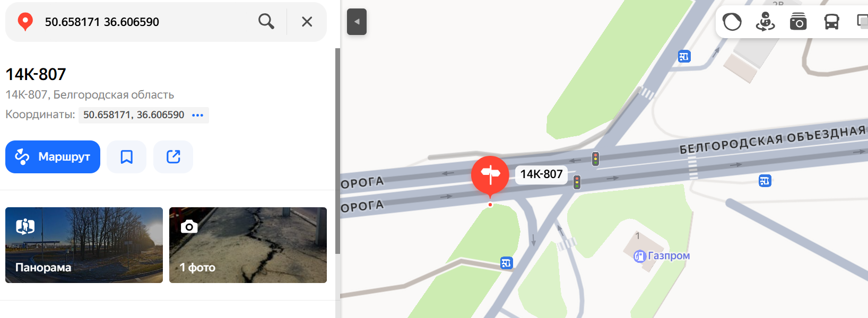Toggle public transport bus layer
The width and height of the screenshot is (868, 318).
[831, 22]
